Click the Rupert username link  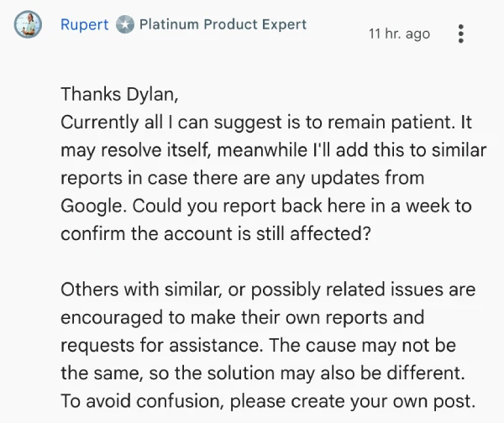(84, 24)
